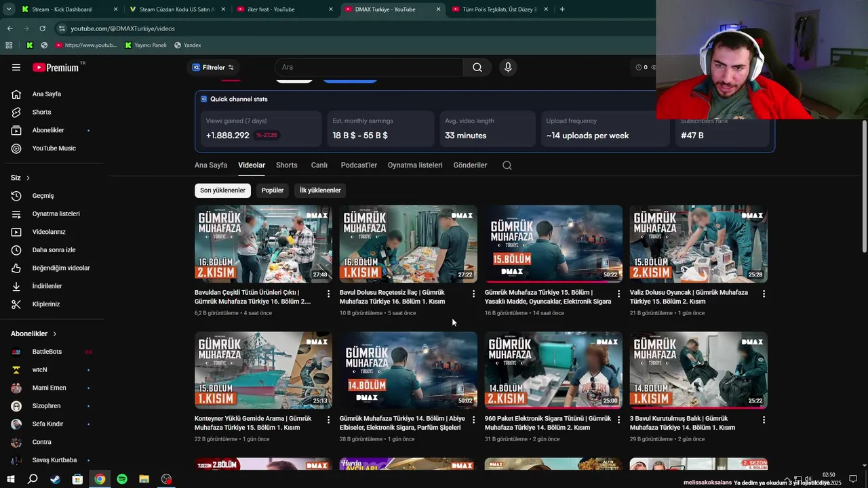Switch to channel Ana Sayfa tab
The width and height of the screenshot is (868, 488).
pos(211,165)
